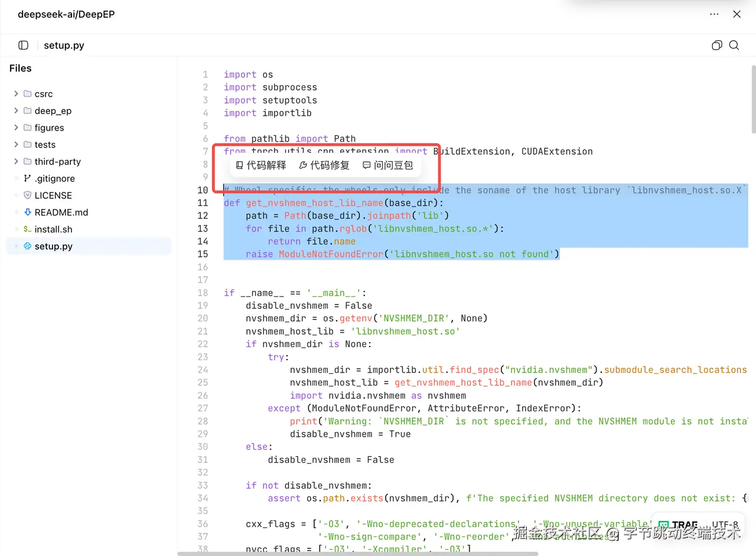Screen dimensions: 756x556
Task: Click the 代码解释 document icon
Action: point(239,165)
